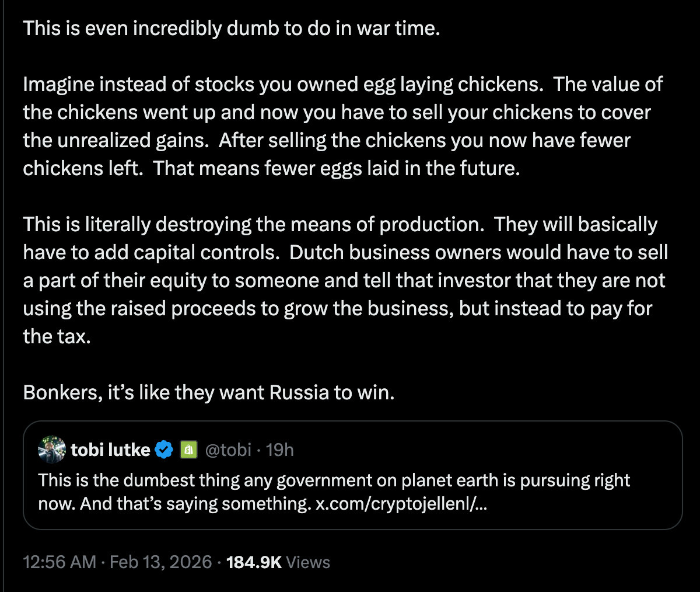Open the @tobi handle link
700x592 pixels.
coord(228,450)
